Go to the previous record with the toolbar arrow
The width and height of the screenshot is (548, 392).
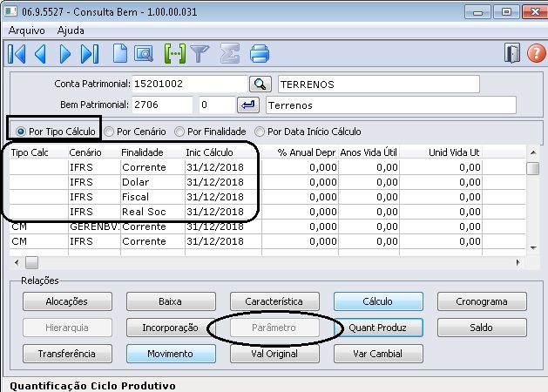pyautogui.click(x=41, y=54)
